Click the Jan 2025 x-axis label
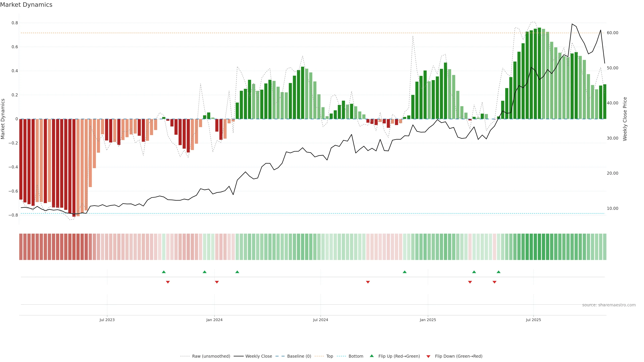This screenshot has width=644, height=362. click(x=428, y=320)
